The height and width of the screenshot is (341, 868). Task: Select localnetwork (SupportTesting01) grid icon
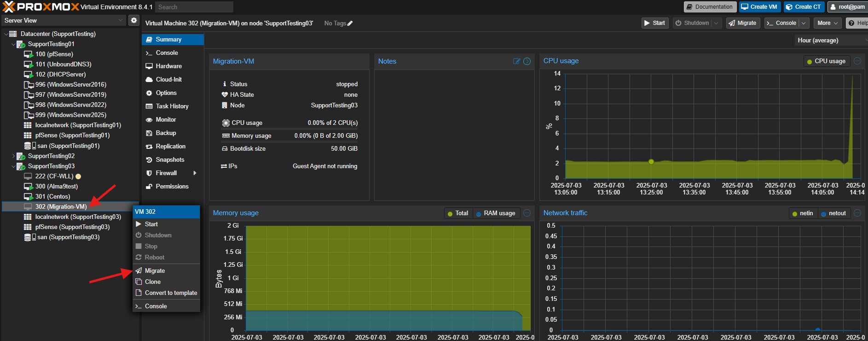tap(28, 125)
